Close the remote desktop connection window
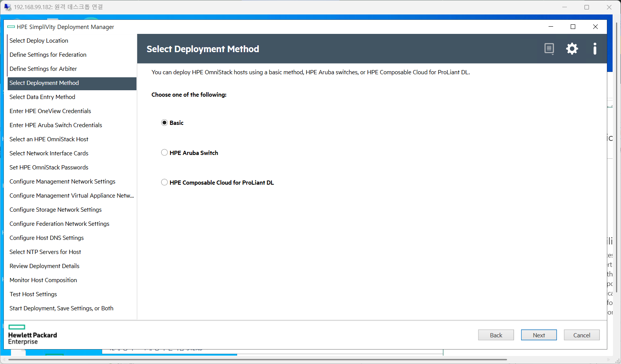The height and width of the screenshot is (364, 621). click(609, 7)
